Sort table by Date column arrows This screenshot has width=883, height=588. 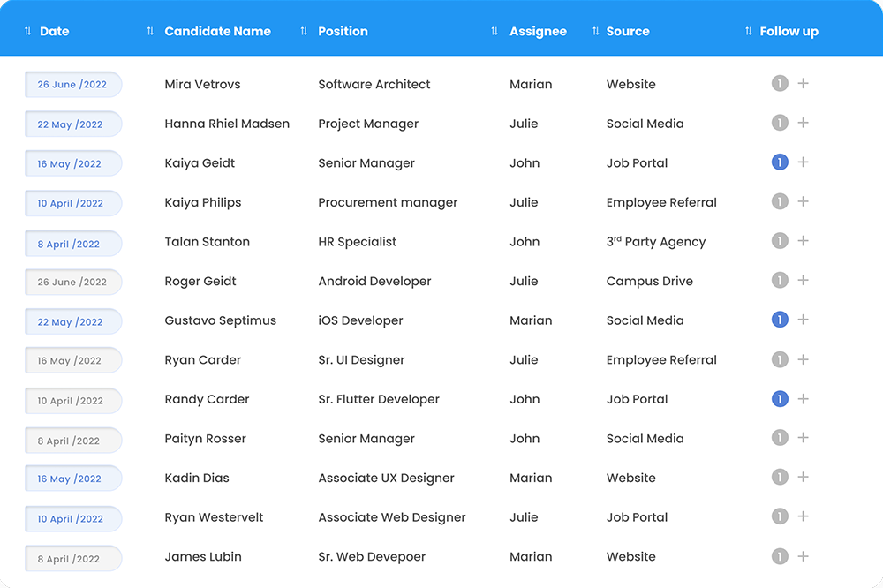(27, 32)
